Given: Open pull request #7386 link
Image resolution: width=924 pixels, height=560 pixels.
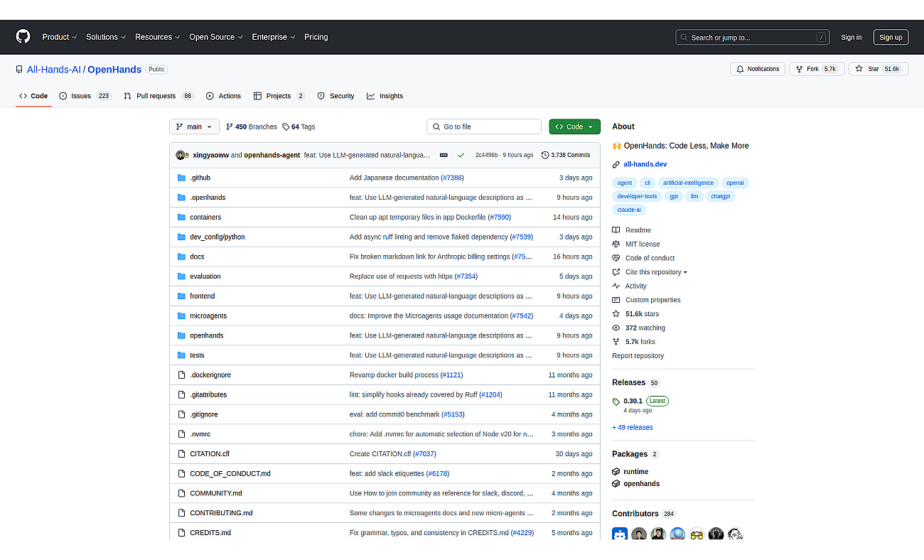Looking at the screenshot, I should coord(452,178).
